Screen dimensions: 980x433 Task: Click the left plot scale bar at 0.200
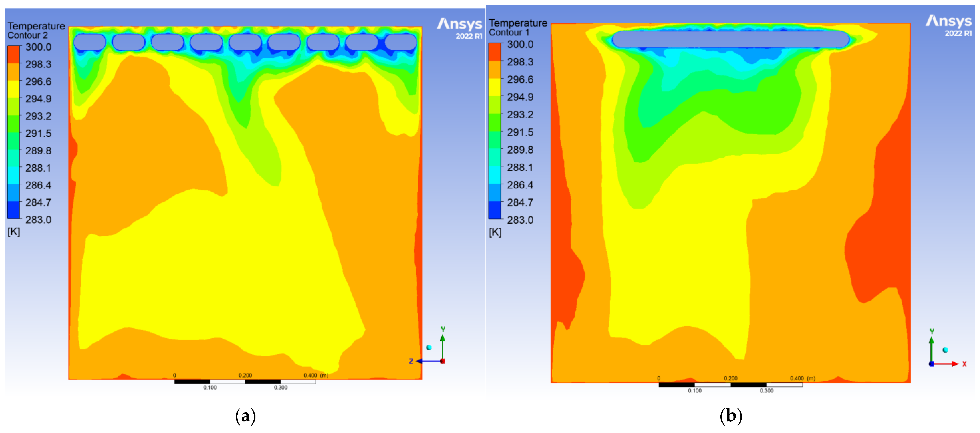(x=245, y=381)
